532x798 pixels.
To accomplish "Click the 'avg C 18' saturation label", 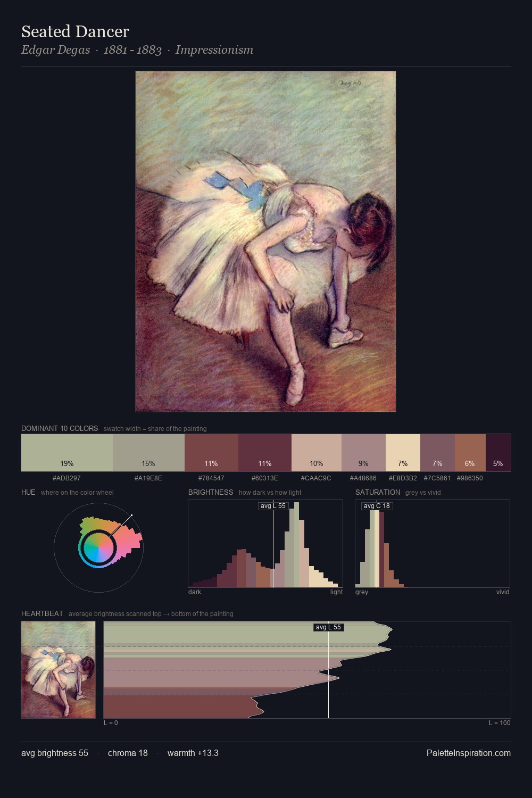I will [377, 506].
